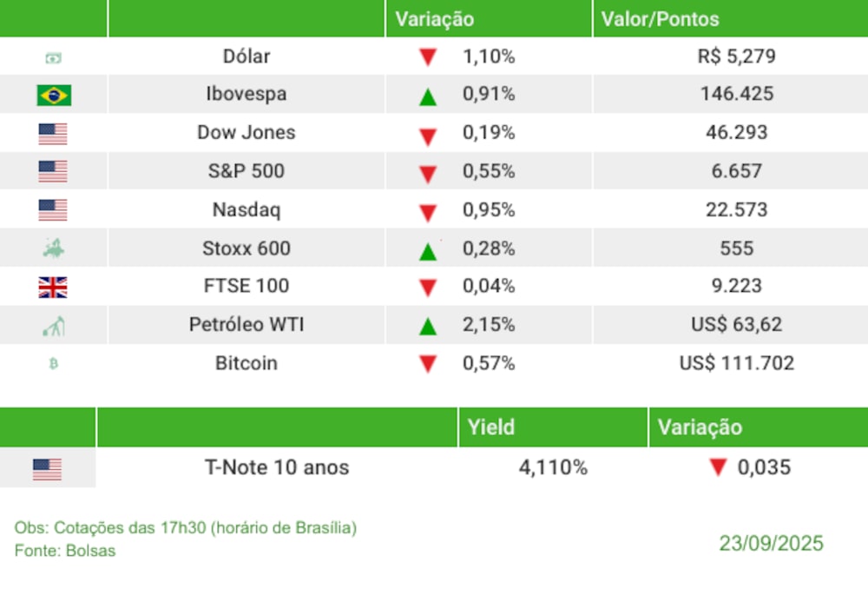
Task: Click the US flag icon beside Dow Jones
Action: coord(53,134)
